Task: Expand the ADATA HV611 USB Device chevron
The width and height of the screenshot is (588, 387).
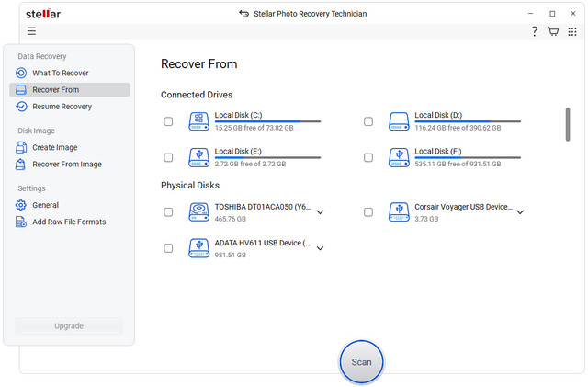Action: (321, 248)
